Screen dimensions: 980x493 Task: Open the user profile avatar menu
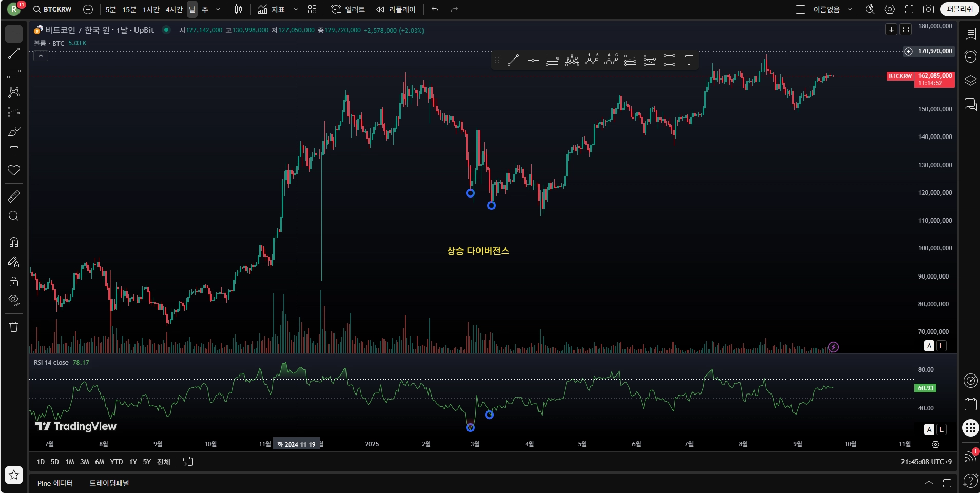point(14,9)
